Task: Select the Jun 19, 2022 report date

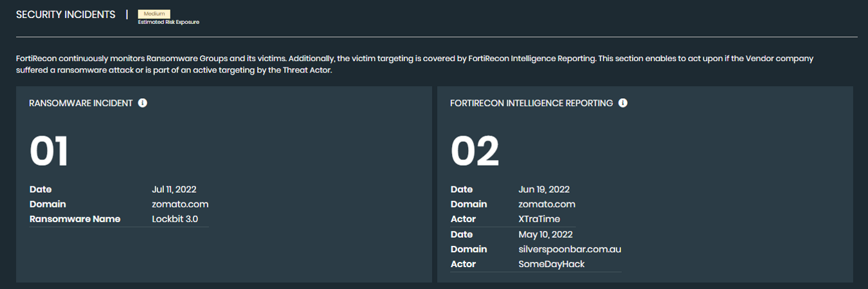Action: (544, 189)
